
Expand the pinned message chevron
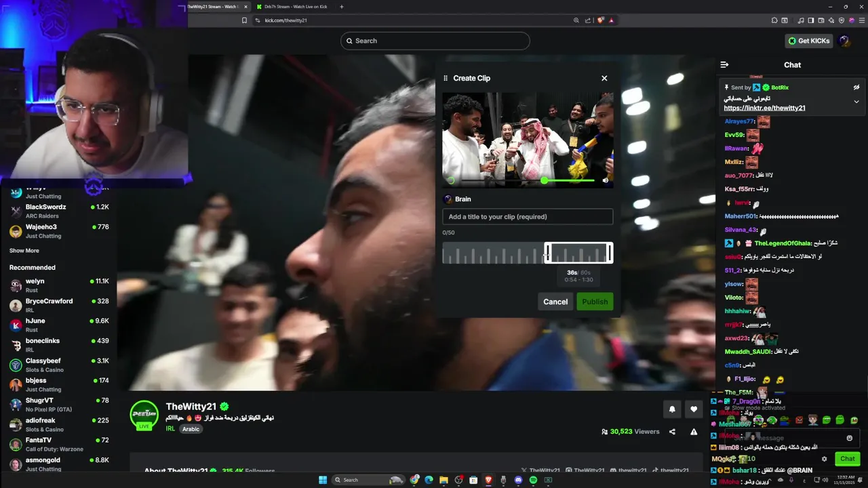tap(856, 102)
